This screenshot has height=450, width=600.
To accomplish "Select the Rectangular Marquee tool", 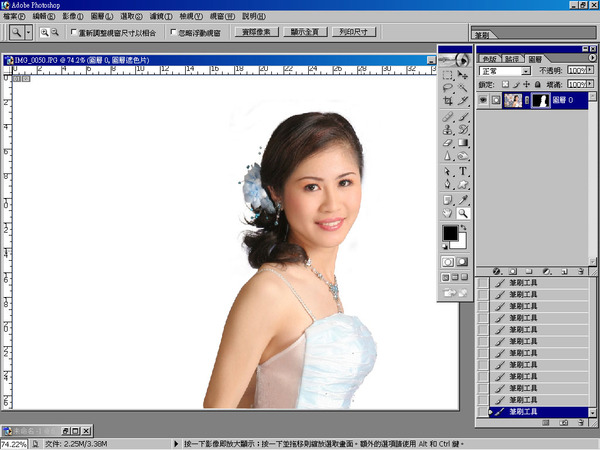I will (447, 75).
